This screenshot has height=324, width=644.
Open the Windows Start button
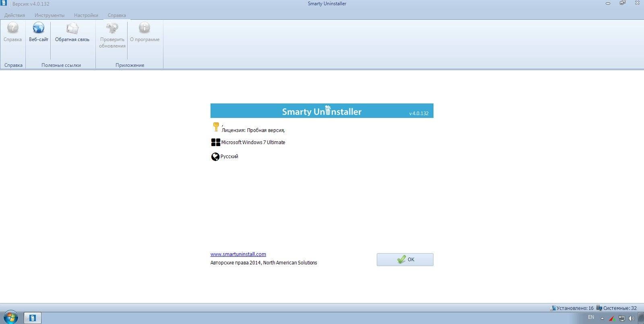point(10,318)
